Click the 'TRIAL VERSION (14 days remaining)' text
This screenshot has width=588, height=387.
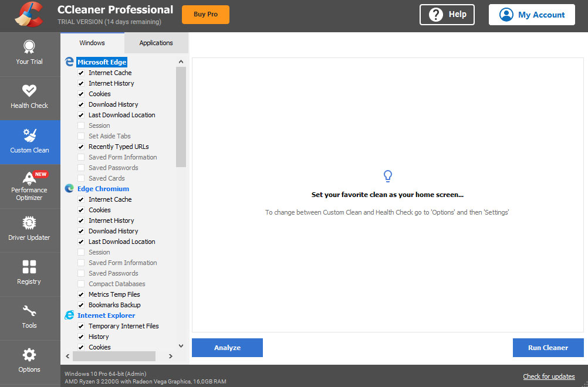(x=110, y=22)
